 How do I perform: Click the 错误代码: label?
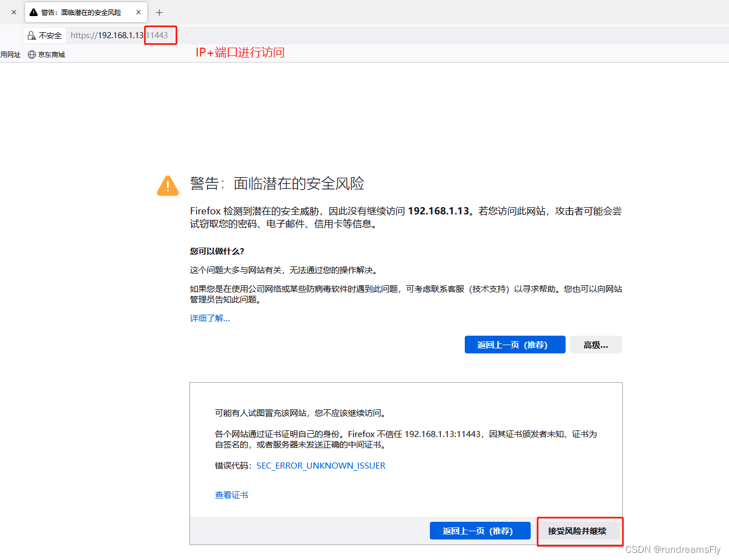pyautogui.click(x=233, y=465)
